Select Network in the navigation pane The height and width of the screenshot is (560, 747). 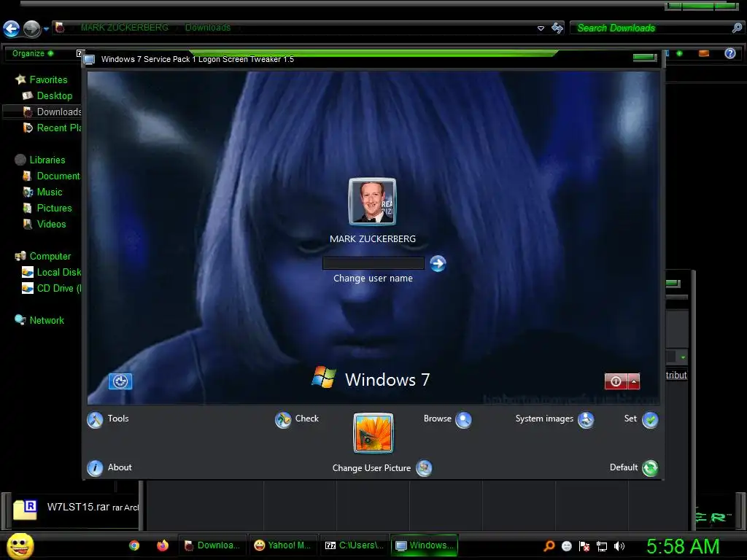click(x=47, y=321)
